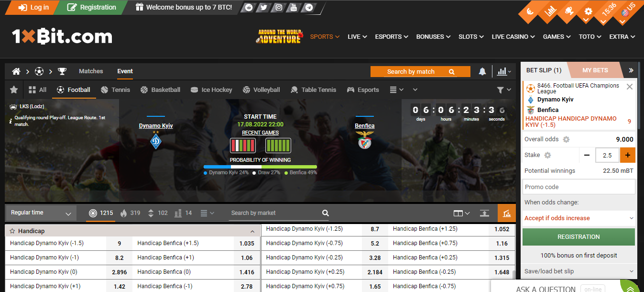Open the 'Accept if odds increase' dropdown
This screenshot has height=292, width=644.
[578, 218]
